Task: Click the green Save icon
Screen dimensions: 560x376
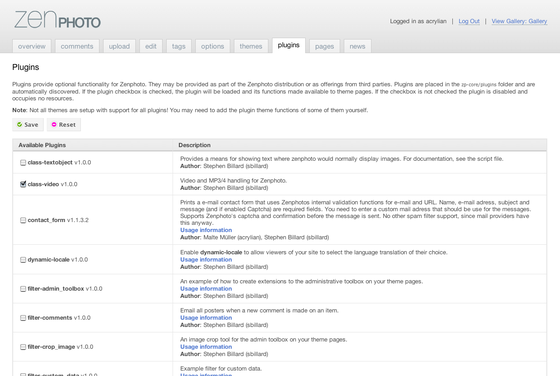Action: tap(19, 125)
